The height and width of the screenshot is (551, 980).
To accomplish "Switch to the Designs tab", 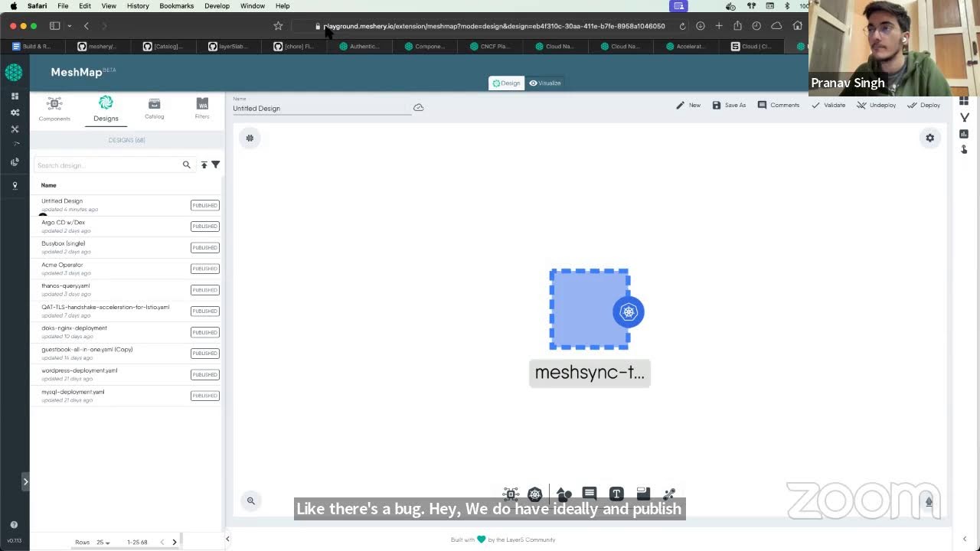I will 106,109.
